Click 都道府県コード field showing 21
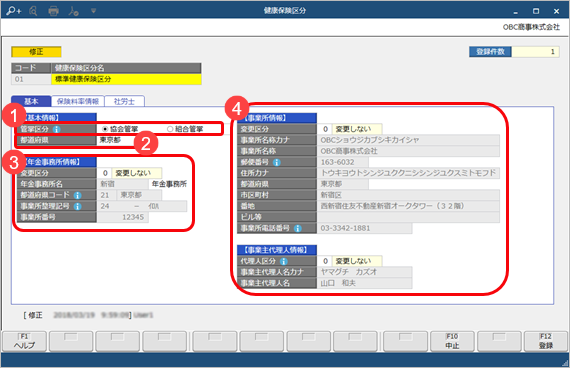Image resolution: width=570 pixels, height=368 pixels. point(107,195)
